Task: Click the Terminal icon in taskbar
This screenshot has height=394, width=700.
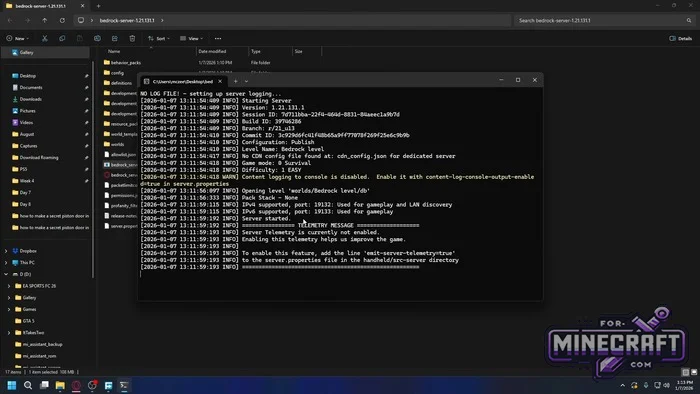Action: click(x=124, y=385)
